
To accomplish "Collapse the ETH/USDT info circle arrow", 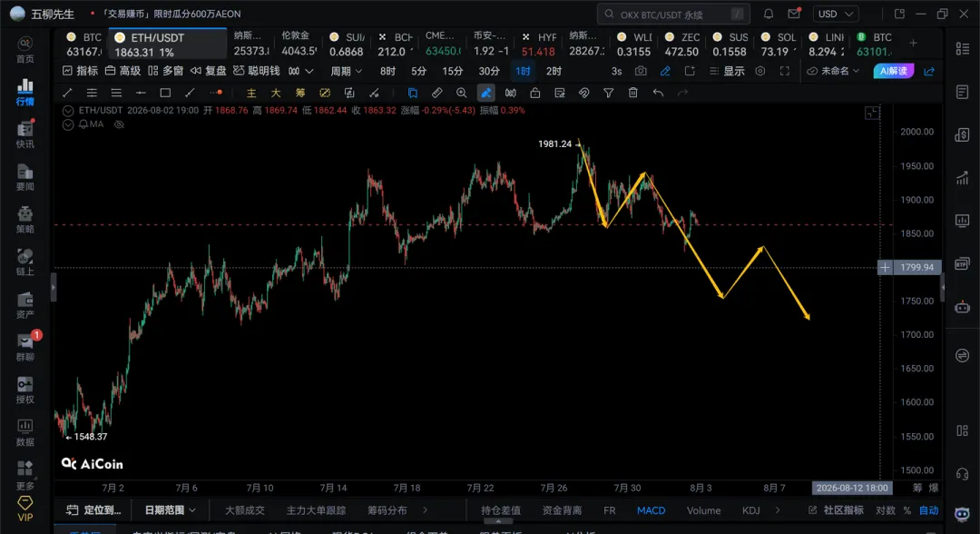I will pos(68,111).
